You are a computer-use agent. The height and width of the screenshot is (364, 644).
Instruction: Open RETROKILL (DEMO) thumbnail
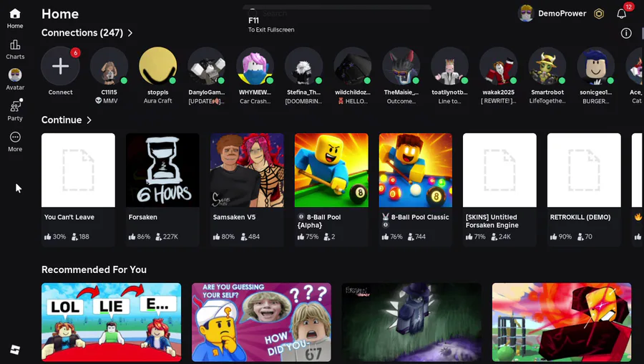click(x=584, y=170)
